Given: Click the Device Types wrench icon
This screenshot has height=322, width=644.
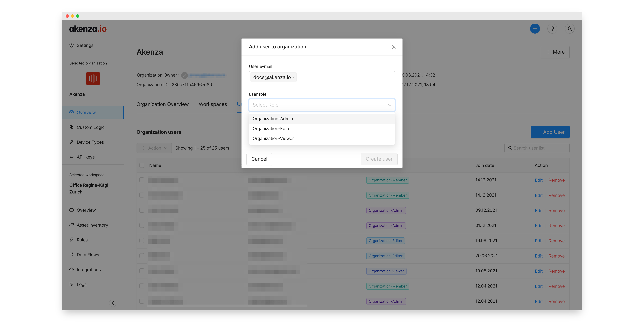Looking at the screenshot, I should pyautogui.click(x=72, y=142).
